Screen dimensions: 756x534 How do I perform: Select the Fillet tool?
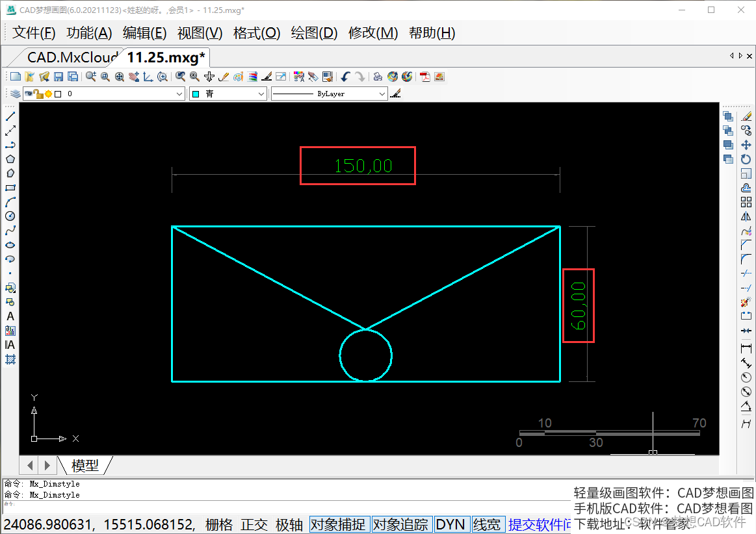tap(746, 259)
